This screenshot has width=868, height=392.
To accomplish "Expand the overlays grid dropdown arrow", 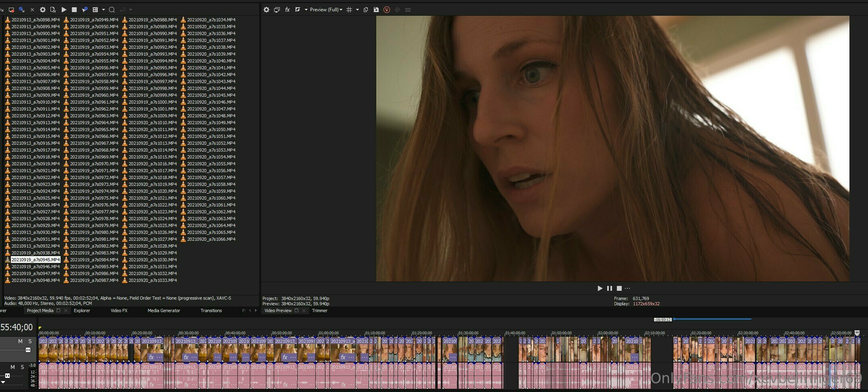I will pyautogui.click(x=357, y=10).
